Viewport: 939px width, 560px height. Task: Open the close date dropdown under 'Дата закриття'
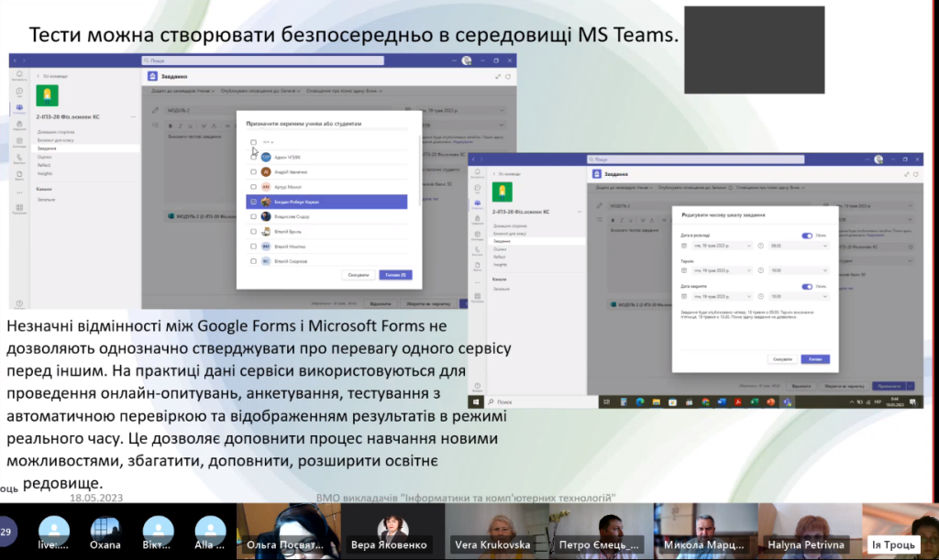[722, 297]
